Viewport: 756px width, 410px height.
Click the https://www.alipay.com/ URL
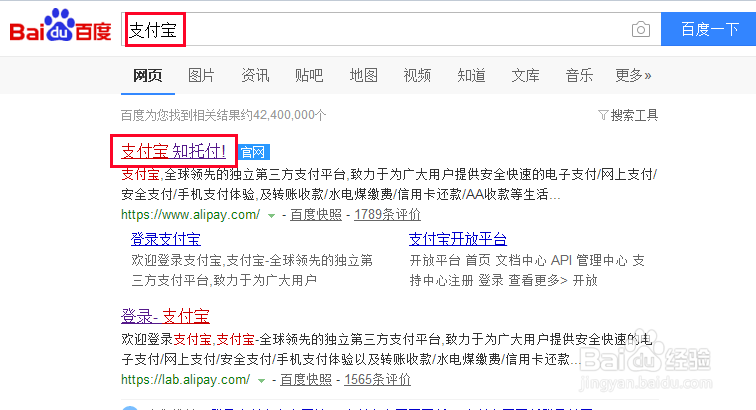190,215
